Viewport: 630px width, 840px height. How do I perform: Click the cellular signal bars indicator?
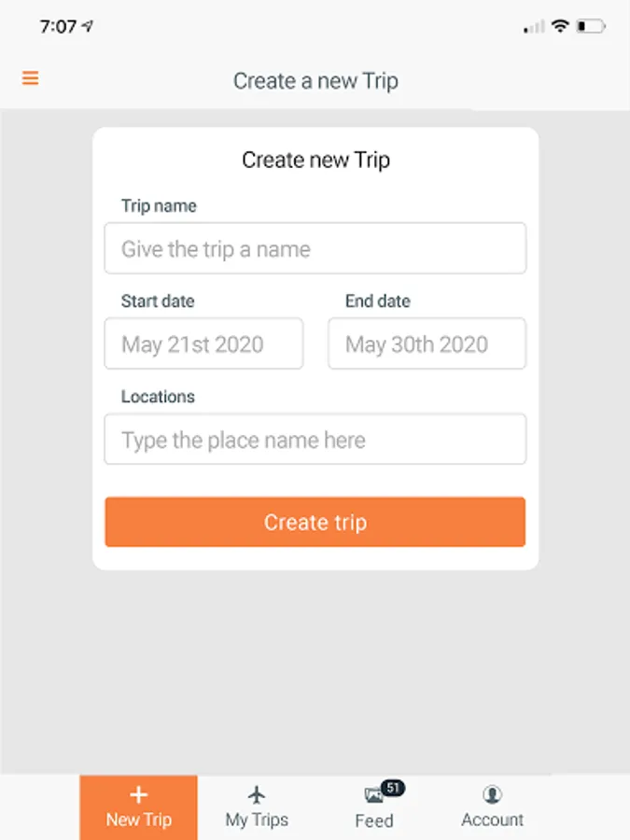[534, 27]
